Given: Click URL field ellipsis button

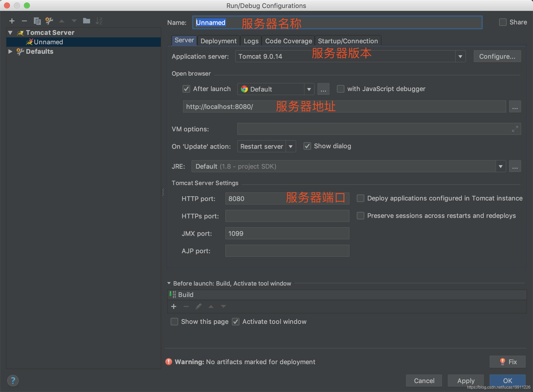Looking at the screenshot, I should coord(515,106).
